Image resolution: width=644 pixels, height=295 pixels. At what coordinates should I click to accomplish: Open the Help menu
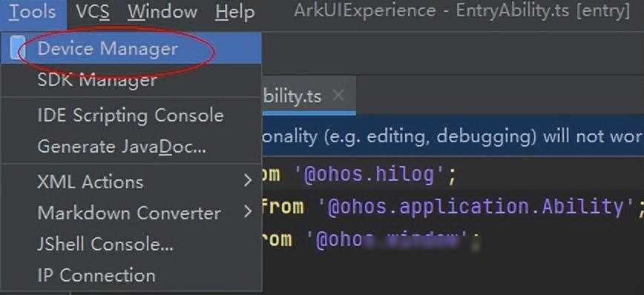pyautogui.click(x=234, y=13)
